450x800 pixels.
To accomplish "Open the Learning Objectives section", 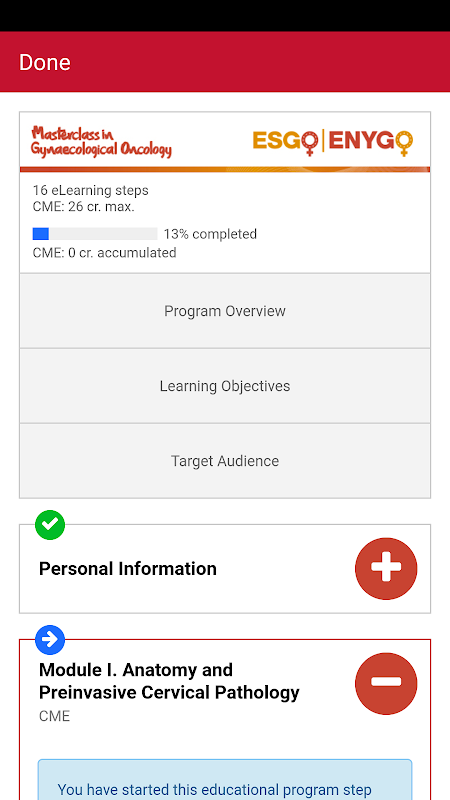I will pos(225,386).
